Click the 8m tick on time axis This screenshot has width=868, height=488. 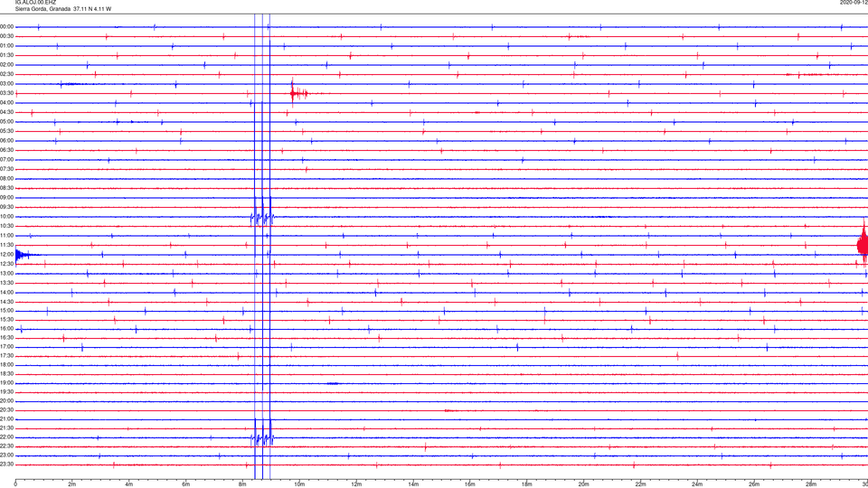[242, 484]
